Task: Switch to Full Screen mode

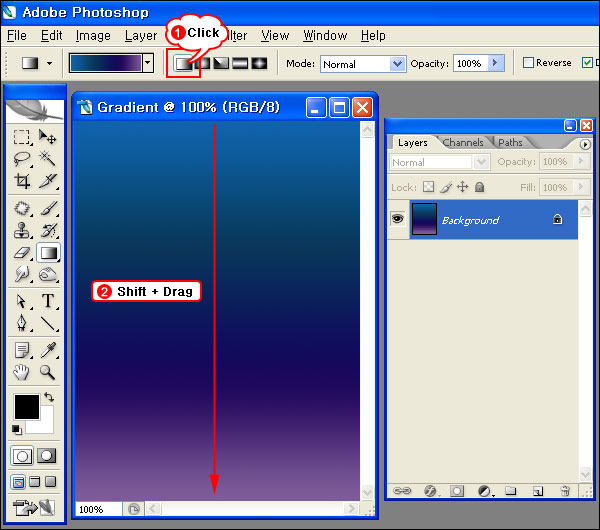Action: click(x=51, y=481)
